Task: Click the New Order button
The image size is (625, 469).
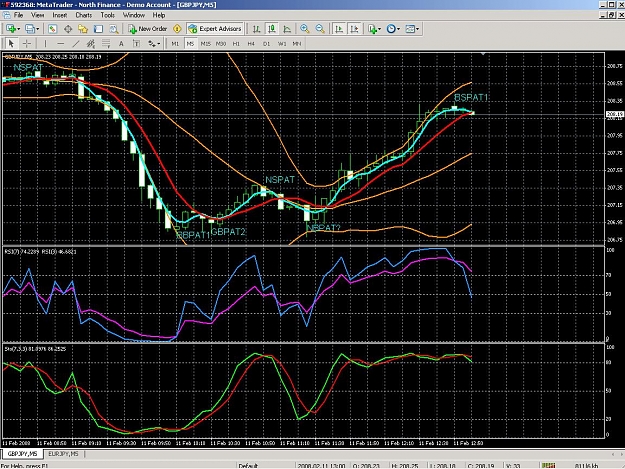Action: click(x=147, y=29)
